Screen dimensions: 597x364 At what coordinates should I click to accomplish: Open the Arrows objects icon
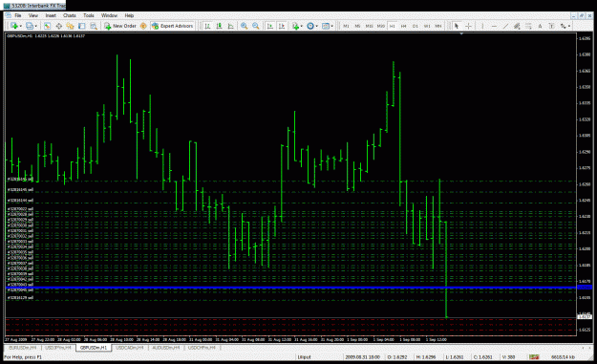coord(564,26)
